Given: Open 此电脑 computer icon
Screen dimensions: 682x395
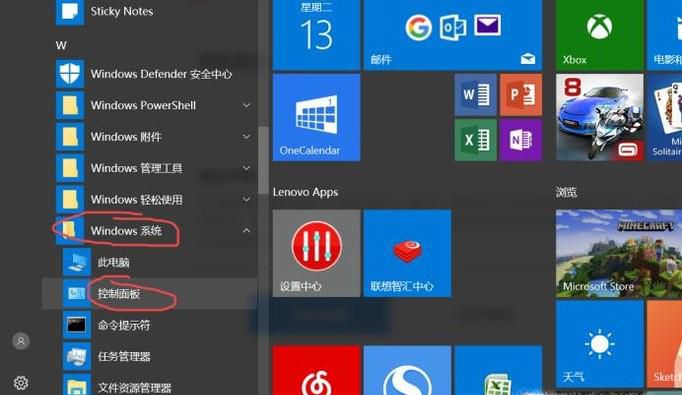Looking at the screenshot, I should pos(77,262).
